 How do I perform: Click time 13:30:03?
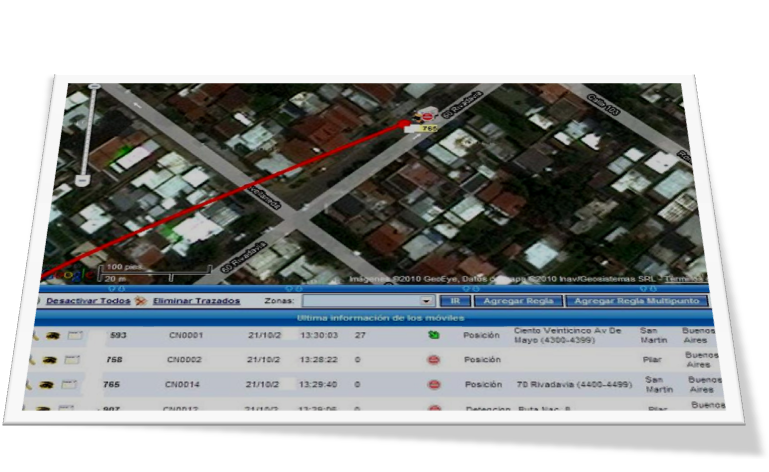coord(319,335)
